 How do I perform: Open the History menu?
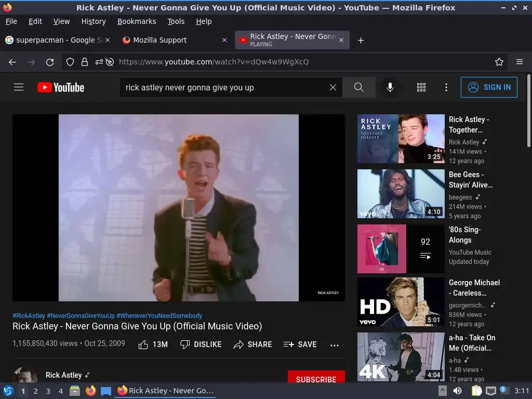point(94,21)
